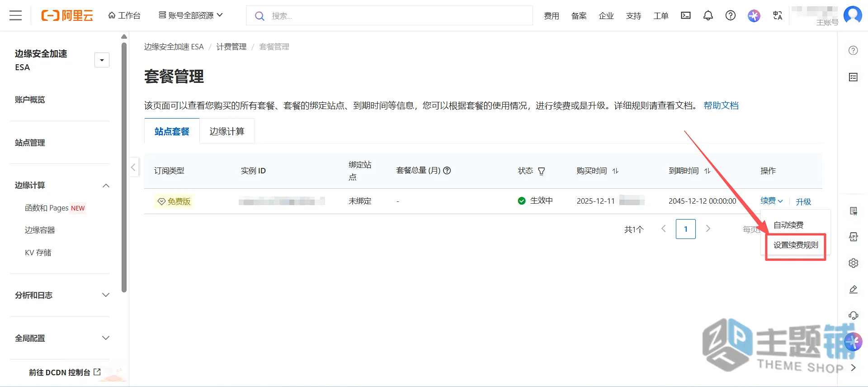
Task: Launch the Cloud Shell terminal icon
Action: click(686, 15)
